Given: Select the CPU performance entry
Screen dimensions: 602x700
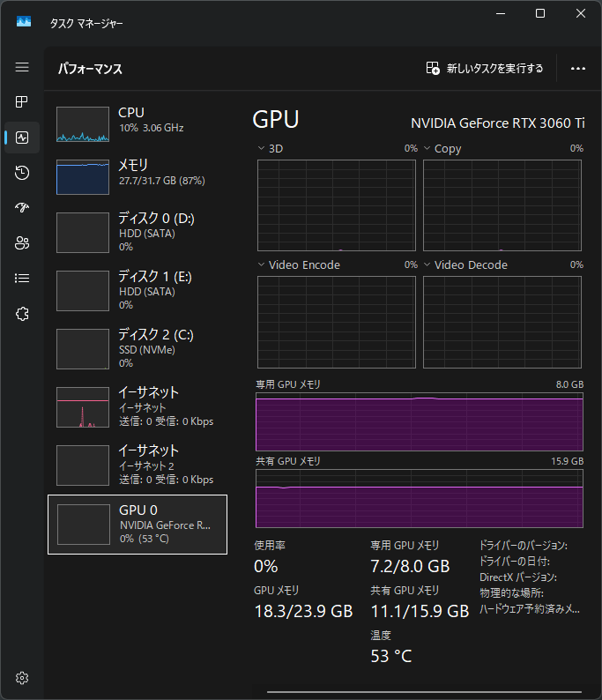Looking at the screenshot, I should (137, 123).
